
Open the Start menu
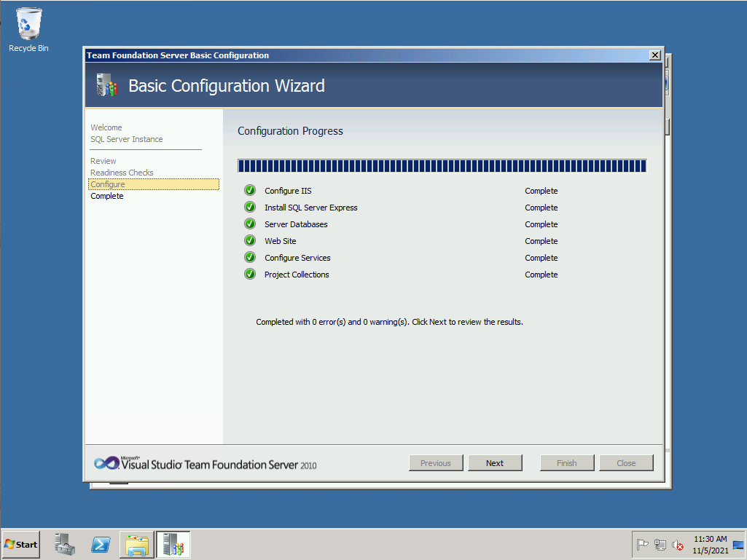pos(21,544)
